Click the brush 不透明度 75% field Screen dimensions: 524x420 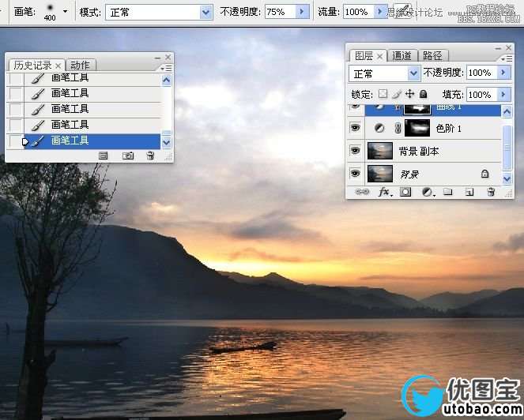tap(281, 12)
